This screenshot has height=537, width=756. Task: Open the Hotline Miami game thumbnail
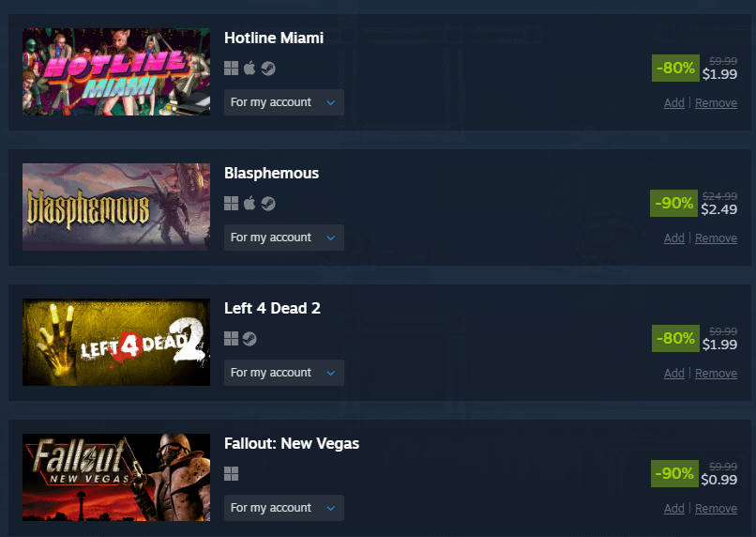tap(116, 71)
